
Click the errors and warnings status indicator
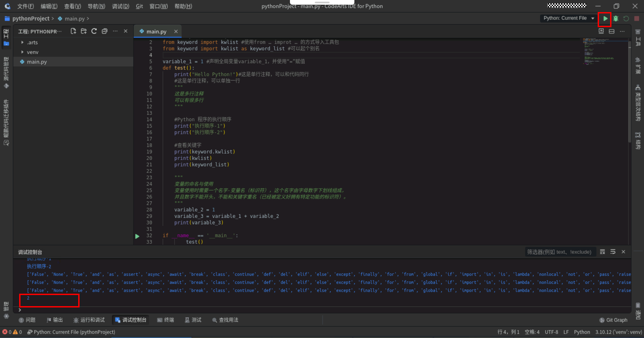(12, 332)
